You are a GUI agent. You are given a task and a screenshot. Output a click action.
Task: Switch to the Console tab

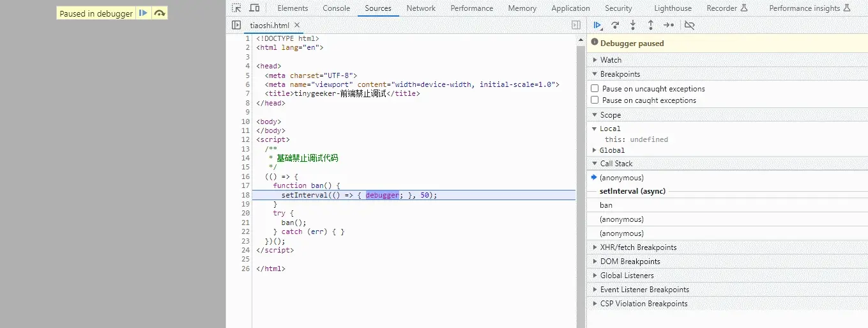(336, 8)
